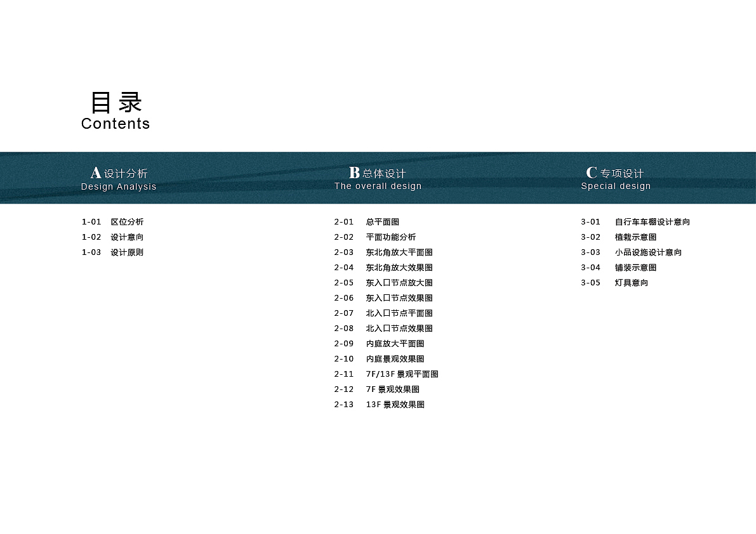Open the 1-01 区位分析 entry
The image size is (756, 534).
tap(116, 221)
